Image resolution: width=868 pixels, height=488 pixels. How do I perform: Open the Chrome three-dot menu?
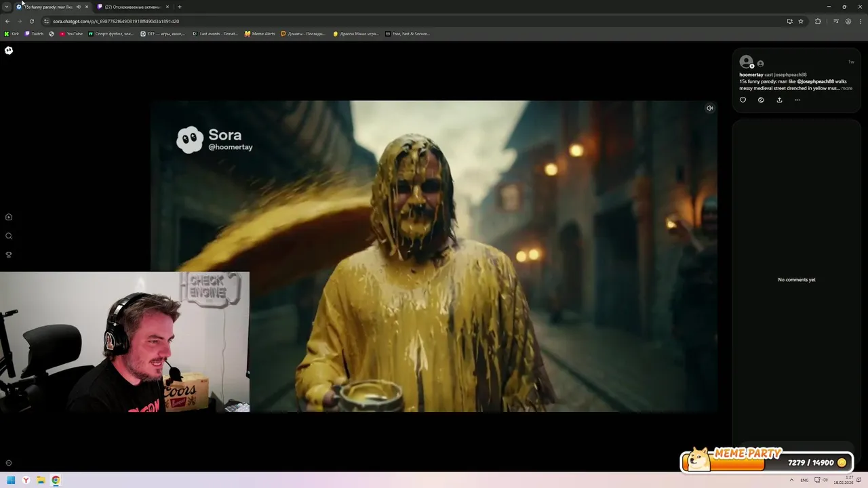click(861, 21)
